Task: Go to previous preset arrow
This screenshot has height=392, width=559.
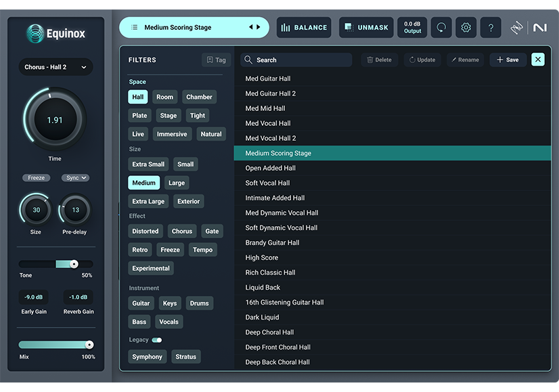Action: click(250, 27)
